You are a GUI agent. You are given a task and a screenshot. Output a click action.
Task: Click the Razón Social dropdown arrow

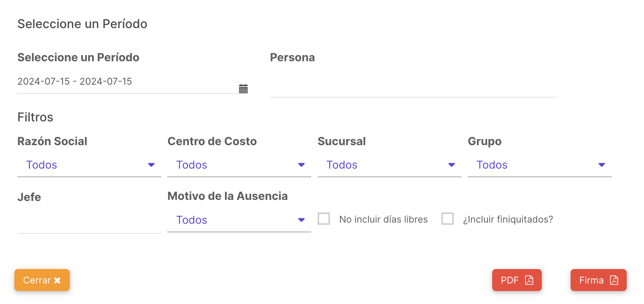(151, 165)
